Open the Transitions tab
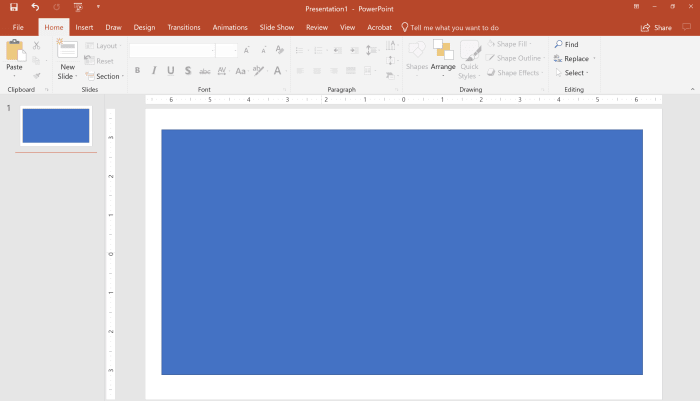 tap(183, 27)
